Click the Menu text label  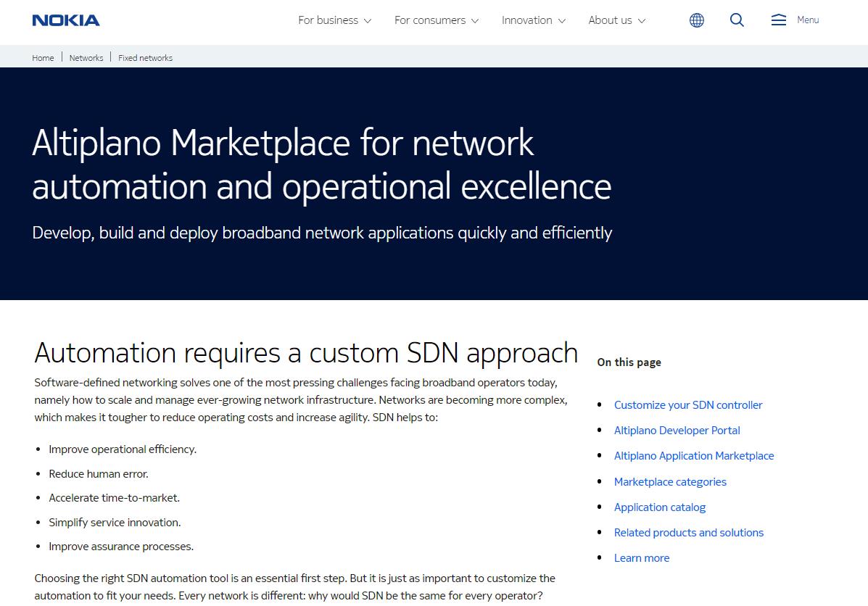pyautogui.click(x=808, y=20)
